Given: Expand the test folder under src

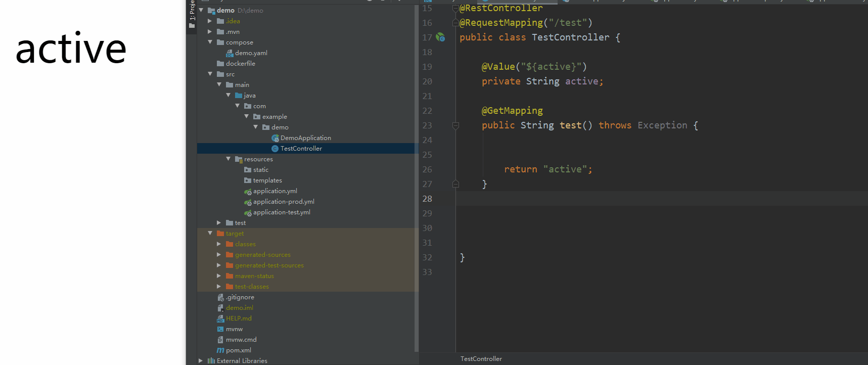Looking at the screenshot, I should point(219,223).
